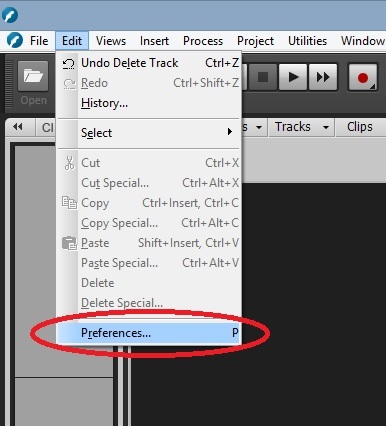Screen dimensions: 386x426
Task: Open the Tracks dropdown menu
Action: (x=301, y=127)
